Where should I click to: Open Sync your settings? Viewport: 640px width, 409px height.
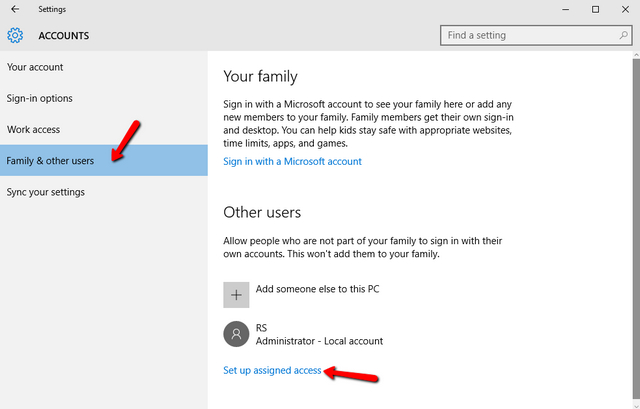[46, 191]
